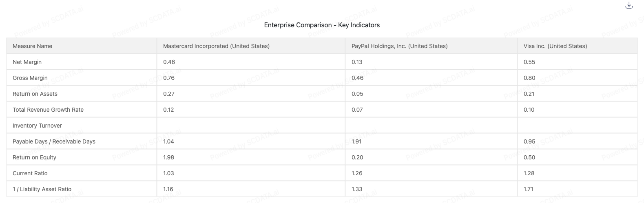Click the Measure Name column header
Image resolution: width=644 pixels, height=203 pixels.
point(32,46)
